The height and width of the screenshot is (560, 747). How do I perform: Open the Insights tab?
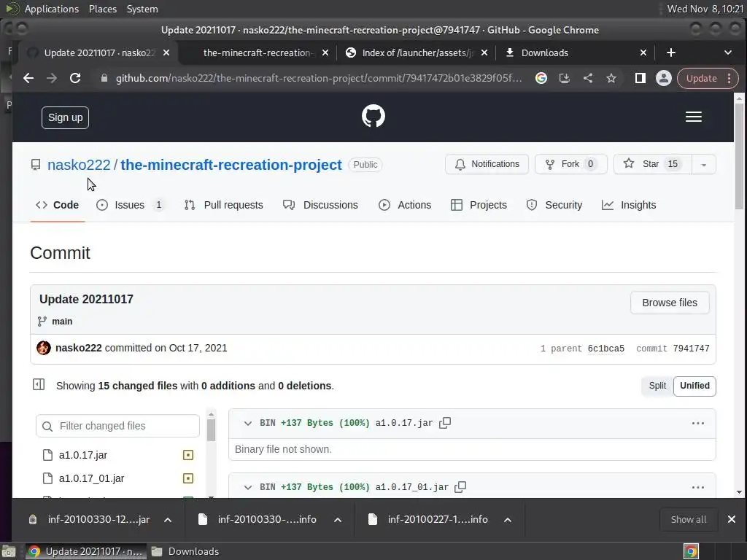pos(629,205)
